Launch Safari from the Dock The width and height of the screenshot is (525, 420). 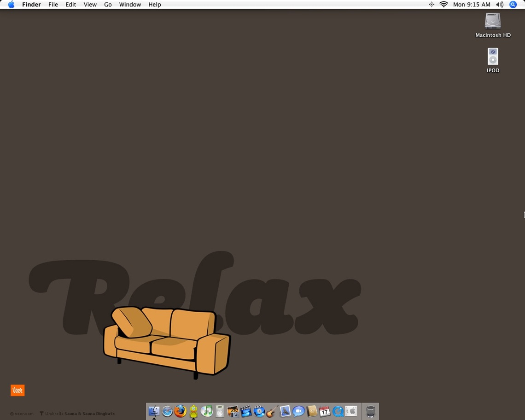167,411
